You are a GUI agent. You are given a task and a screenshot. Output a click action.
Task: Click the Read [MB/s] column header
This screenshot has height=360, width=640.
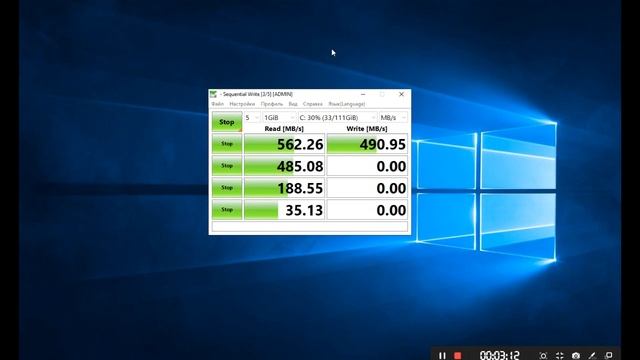click(284, 129)
